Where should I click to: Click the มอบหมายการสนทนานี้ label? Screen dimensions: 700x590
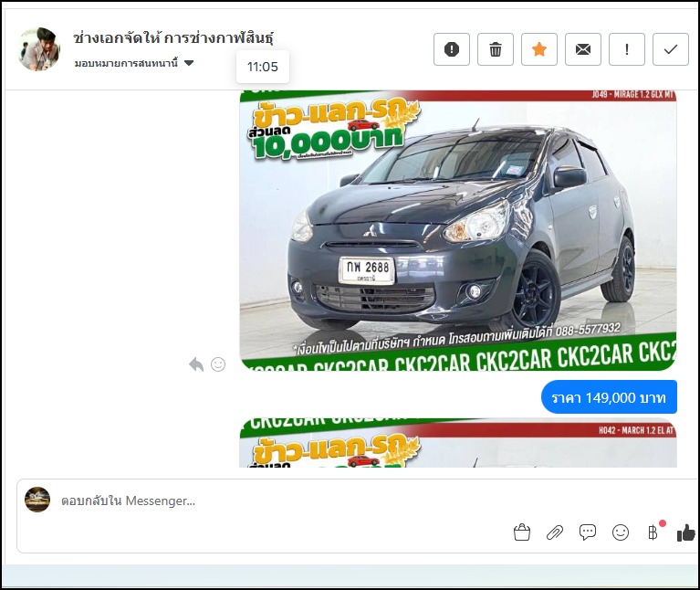coord(126,63)
